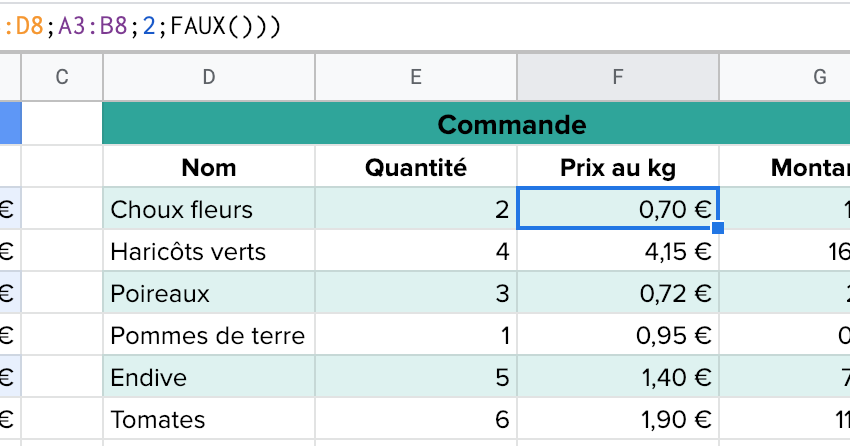Click quantity cell containing 5
Image resolution: width=850 pixels, height=446 pixels.
(416, 378)
